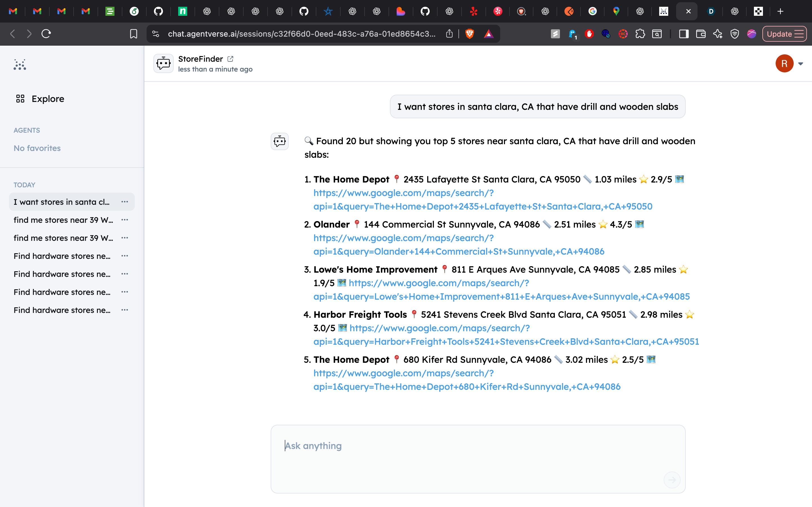This screenshot has width=812, height=507.
Task: Open three-dot menu of last hardware stores chat
Action: tap(125, 310)
